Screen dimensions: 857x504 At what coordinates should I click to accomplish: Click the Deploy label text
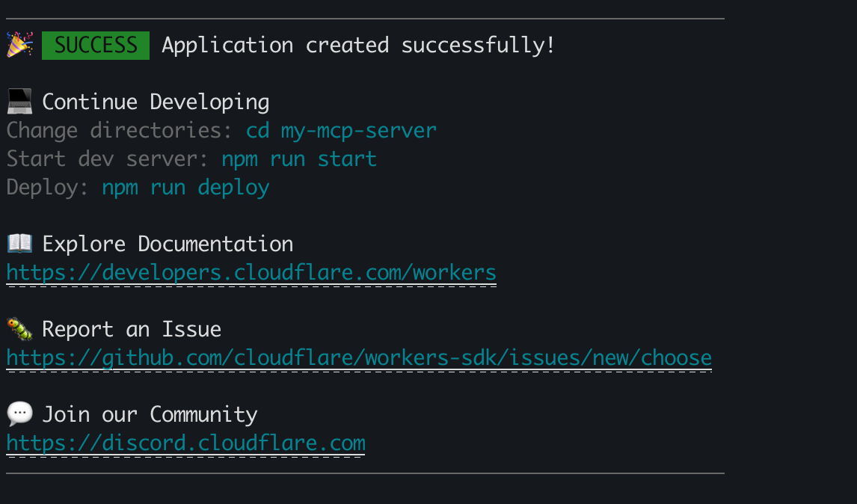click(48, 188)
